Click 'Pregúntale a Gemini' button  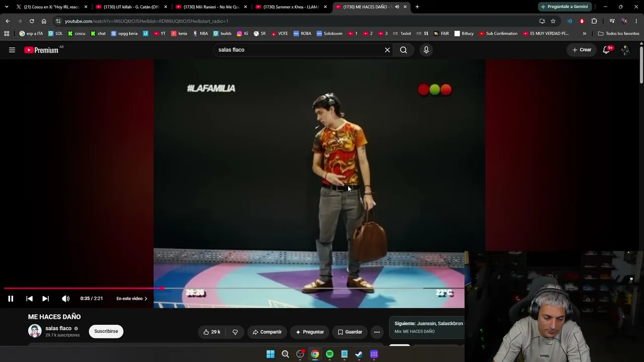[x=565, y=7]
